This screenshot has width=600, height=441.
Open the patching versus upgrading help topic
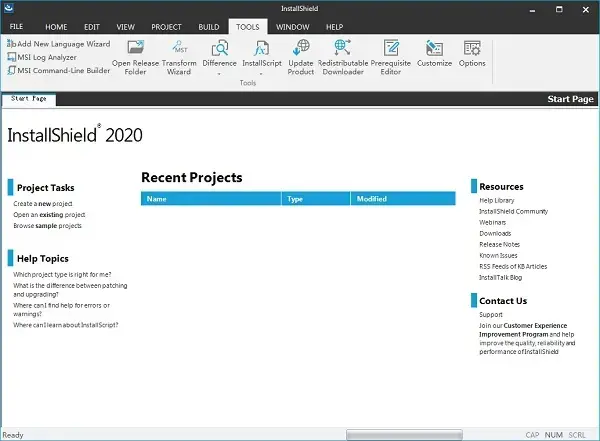pyautogui.click(x=70, y=290)
